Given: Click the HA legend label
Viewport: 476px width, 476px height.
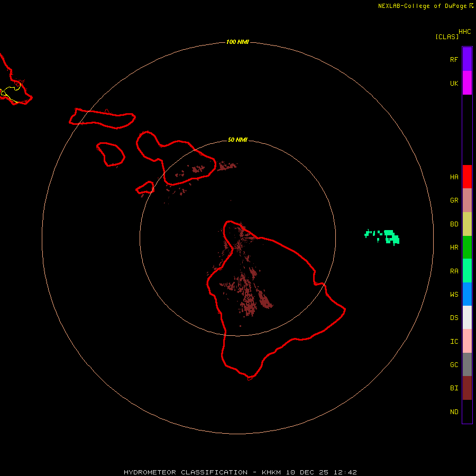Looking at the screenshot, I should tap(454, 177).
